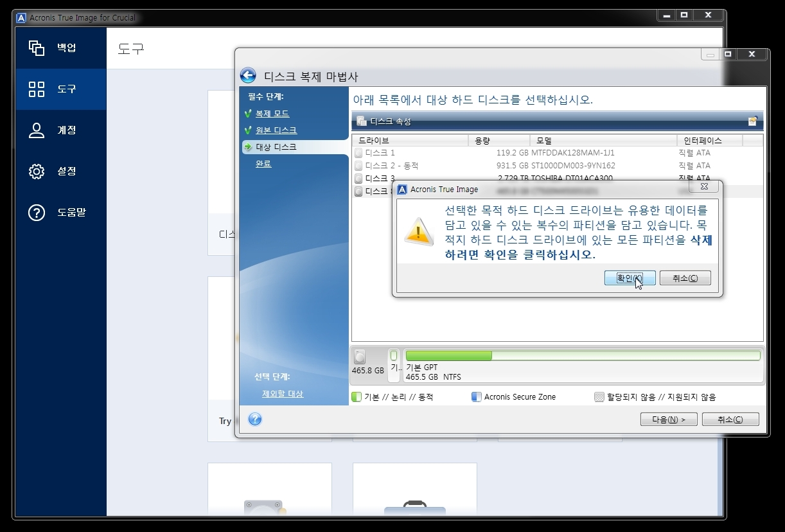Go to the 원본 디스크 step
This screenshot has height=532, width=785.
(x=276, y=130)
